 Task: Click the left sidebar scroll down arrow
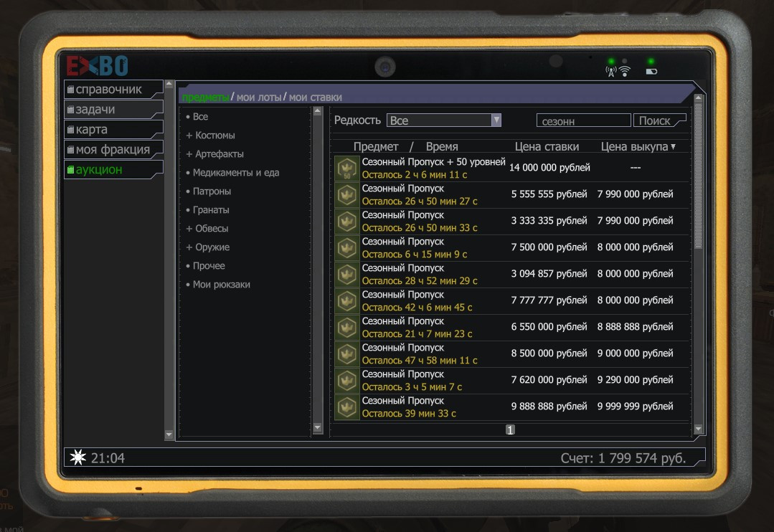click(x=169, y=434)
